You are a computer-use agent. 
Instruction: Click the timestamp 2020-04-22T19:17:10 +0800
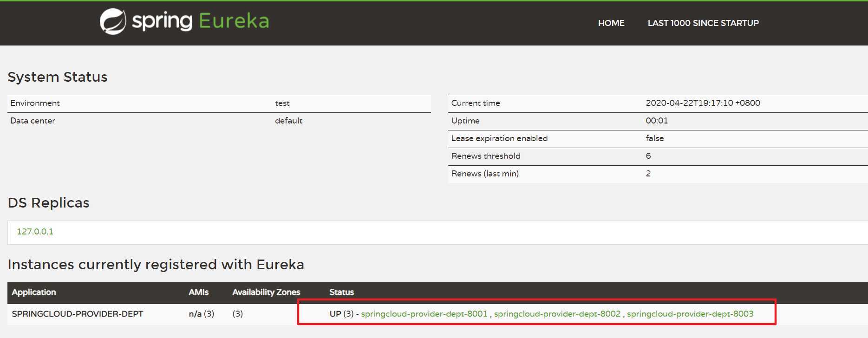pos(703,103)
